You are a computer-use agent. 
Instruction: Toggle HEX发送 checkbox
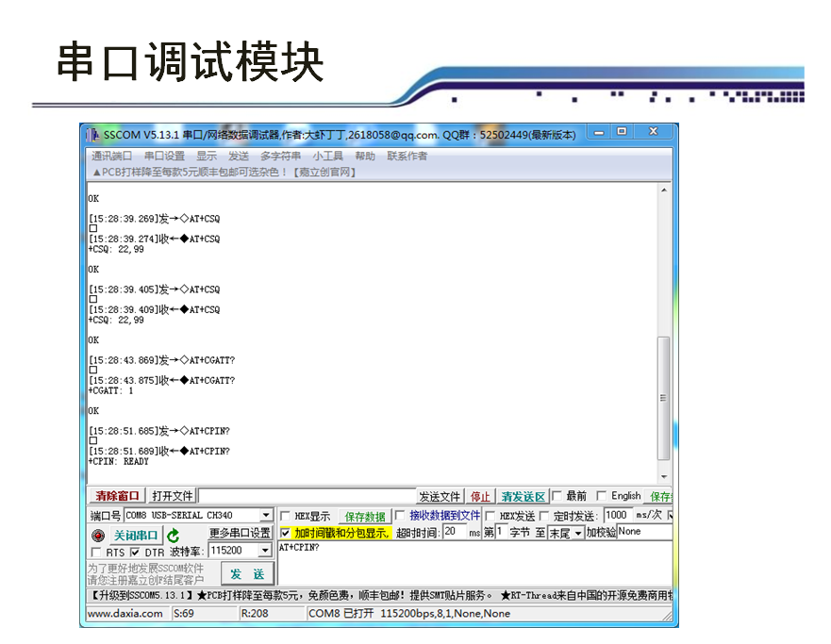(490, 516)
